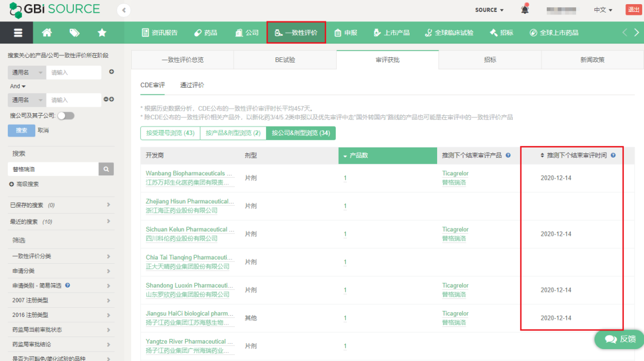
Task: Open the hamburger menu
Action: [x=18, y=33]
